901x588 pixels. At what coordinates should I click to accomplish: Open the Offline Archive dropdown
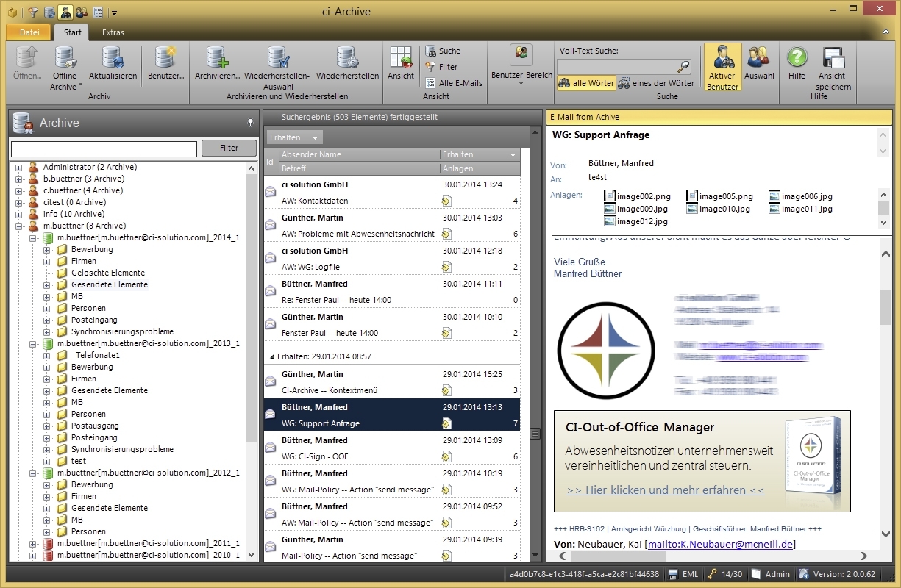64,68
